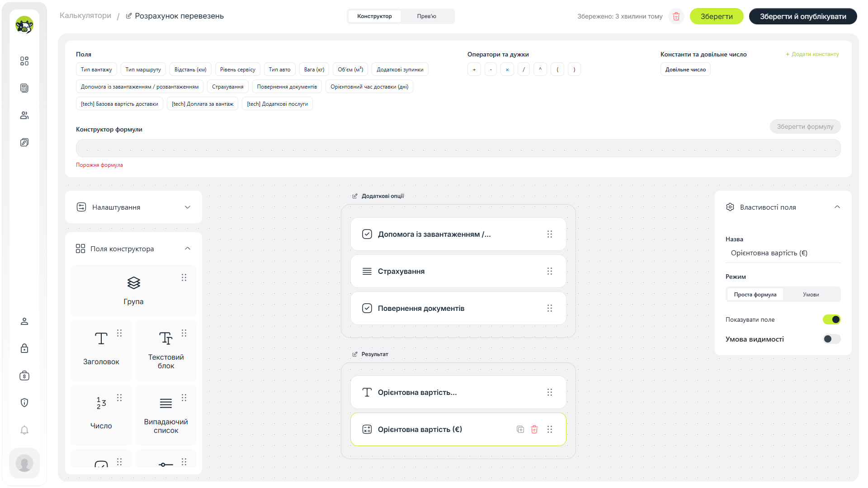Collapse the Властивості поля panel
This screenshot has width=868, height=488.
coord(837,207)
